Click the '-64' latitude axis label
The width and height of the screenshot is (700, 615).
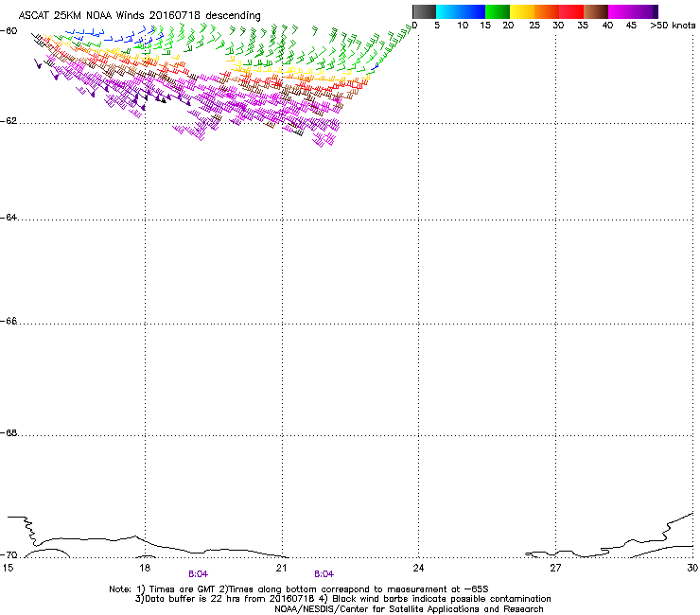[9, 218]
